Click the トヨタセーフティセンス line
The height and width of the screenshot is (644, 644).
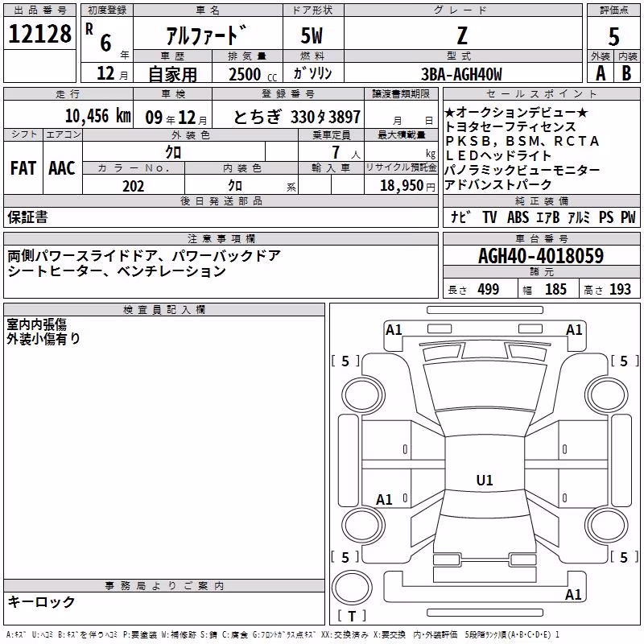coord(510,126)
